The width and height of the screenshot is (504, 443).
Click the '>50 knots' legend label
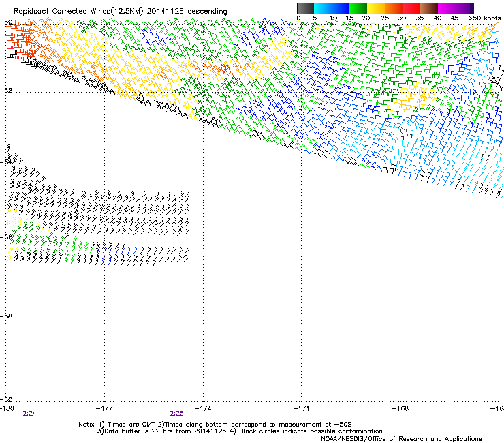coord(484,18)
